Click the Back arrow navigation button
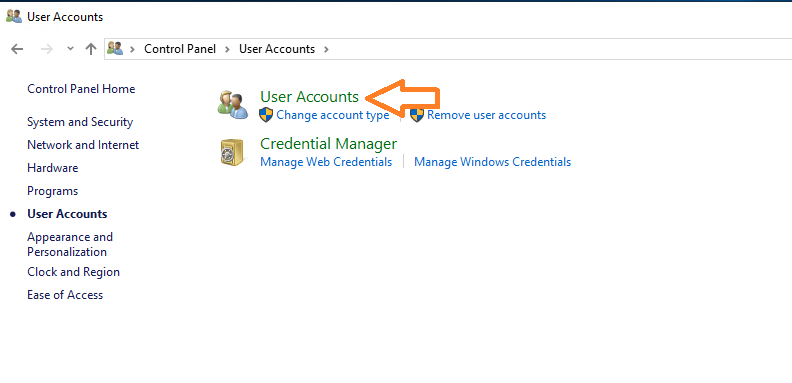 tap(17, 49)
